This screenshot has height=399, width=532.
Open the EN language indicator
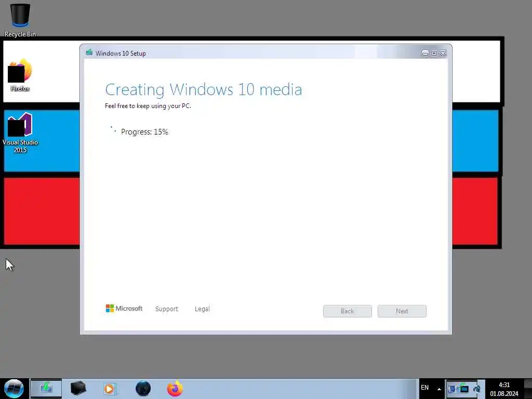(424, 388)
